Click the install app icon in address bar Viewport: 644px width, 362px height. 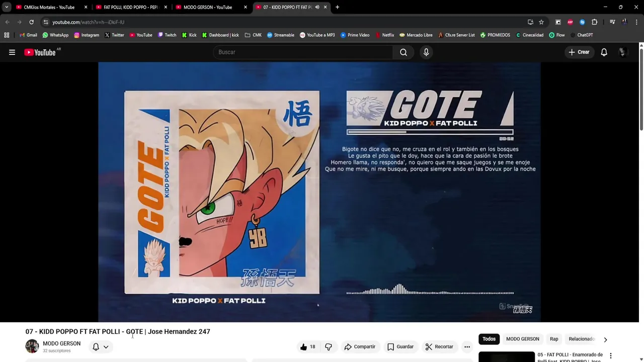[530, 22]
